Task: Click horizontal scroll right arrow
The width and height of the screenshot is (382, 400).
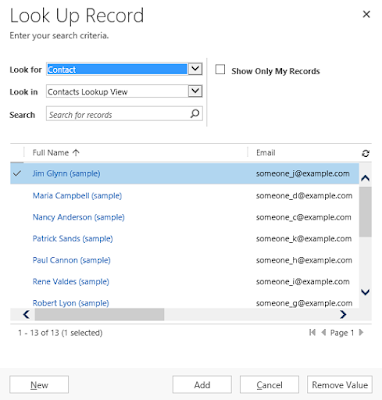Action: [343, 314]
